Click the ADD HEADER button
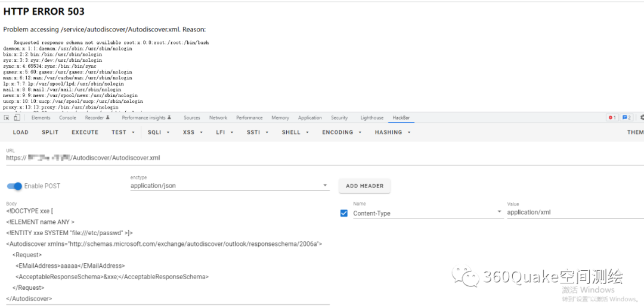Image resolution: width=644 pixels, height=306 pixels. [365, 186]
